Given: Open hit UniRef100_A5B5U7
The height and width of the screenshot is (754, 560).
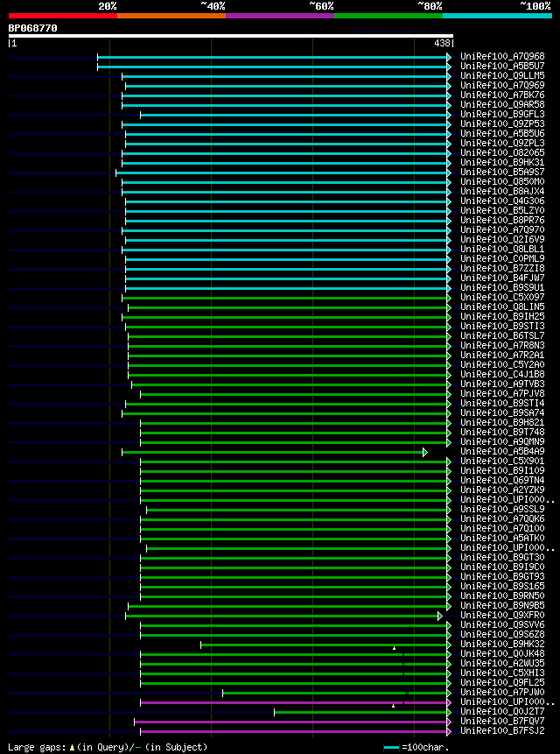Looking at the screenshot, I should [x=502, y=67].
